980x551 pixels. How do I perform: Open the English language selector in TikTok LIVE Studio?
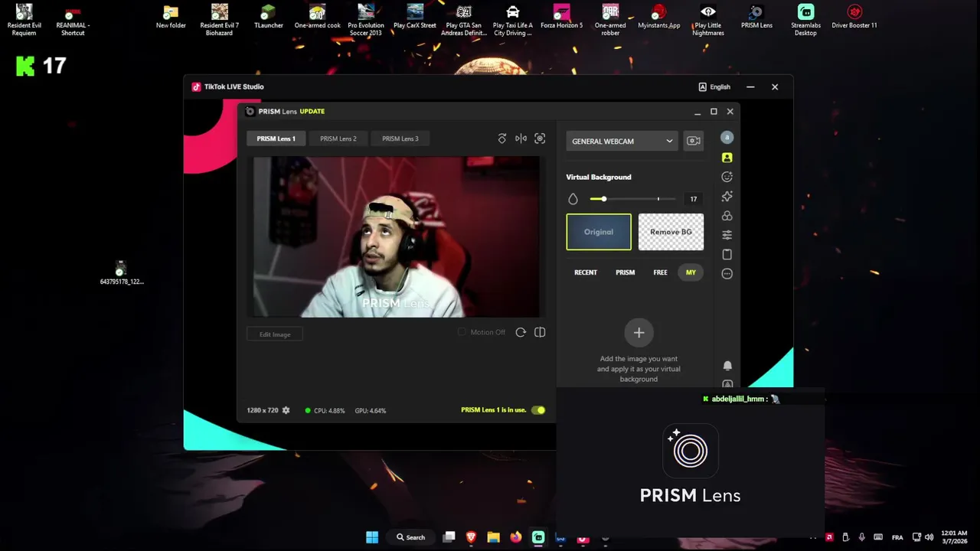point(714,86)
